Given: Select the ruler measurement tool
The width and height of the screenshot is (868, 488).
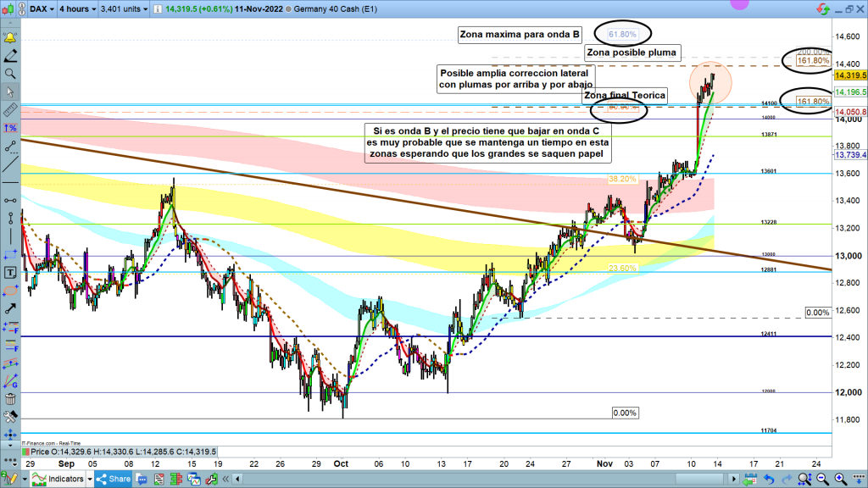Looking at the screenshot, I should coord(10,110).
